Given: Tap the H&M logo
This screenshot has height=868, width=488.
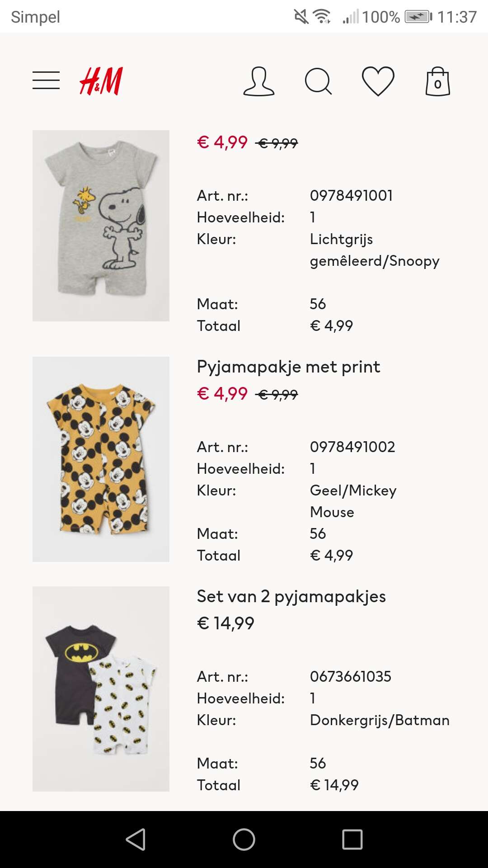Looking at the screenshot, I should coord(101,81).
